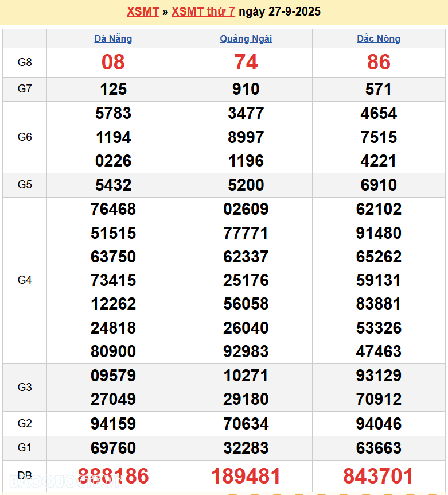Image resolution: width=448 pixels, height=495 pixels.
Task: Open the Đắc Nông province link
Action: tap(379, 38)
